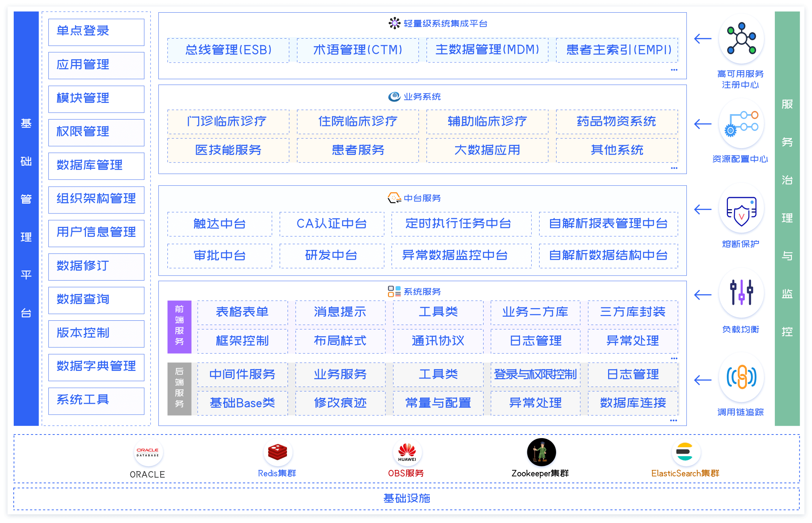
Task: Click the 术语管理(CTM) box
Action: pyautogui.click(x=358, y=50)
